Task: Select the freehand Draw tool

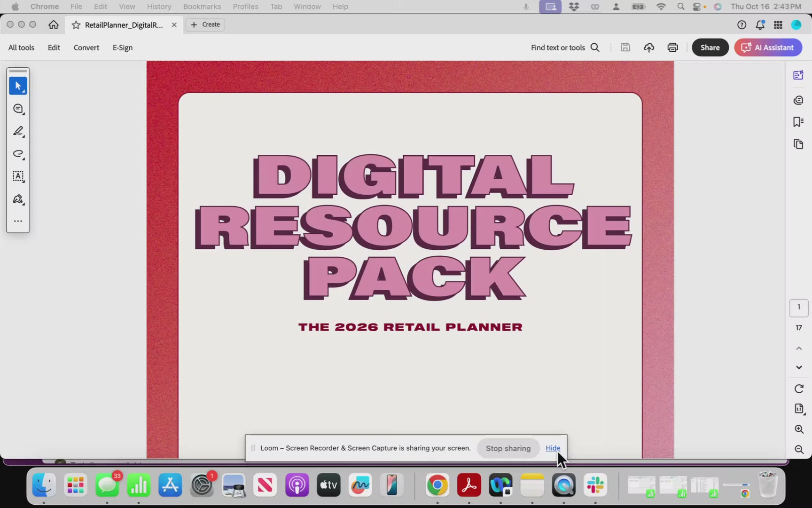Action: pos(18,154)
